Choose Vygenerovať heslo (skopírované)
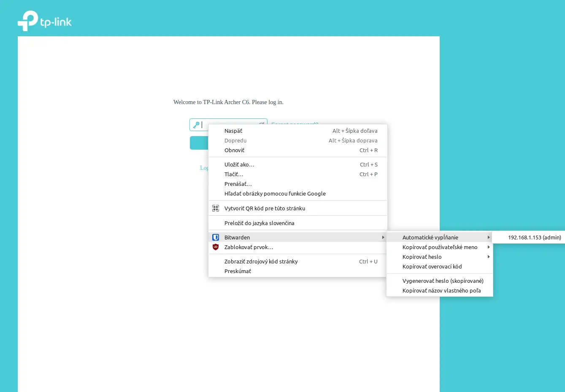This screenshot has height=392, width=565. pos(440,281)
